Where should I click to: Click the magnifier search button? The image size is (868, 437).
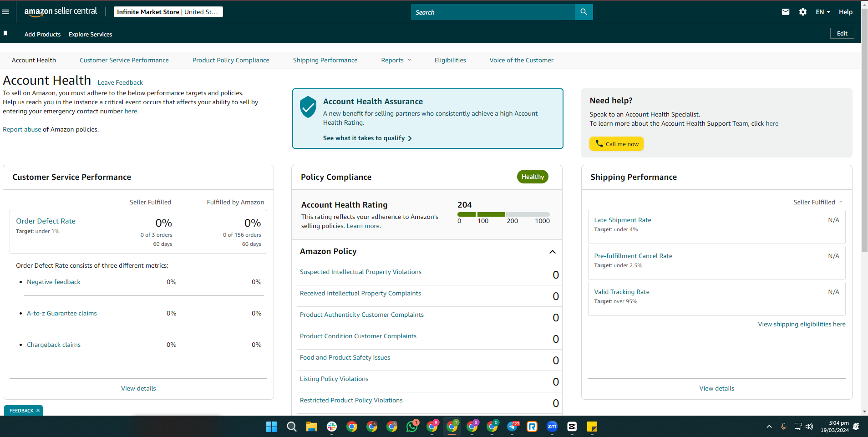(584, 12)
